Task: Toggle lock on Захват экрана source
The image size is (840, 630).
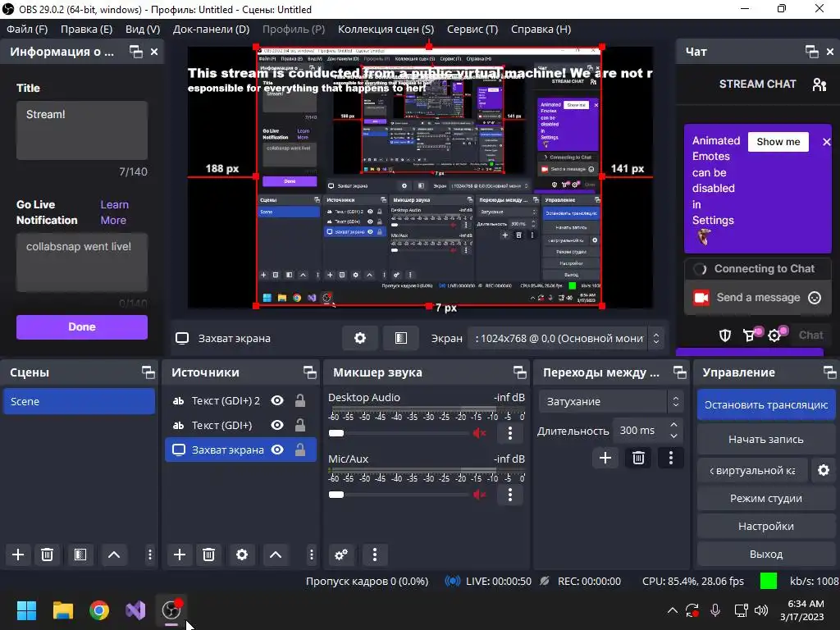Action: (300, 450)
